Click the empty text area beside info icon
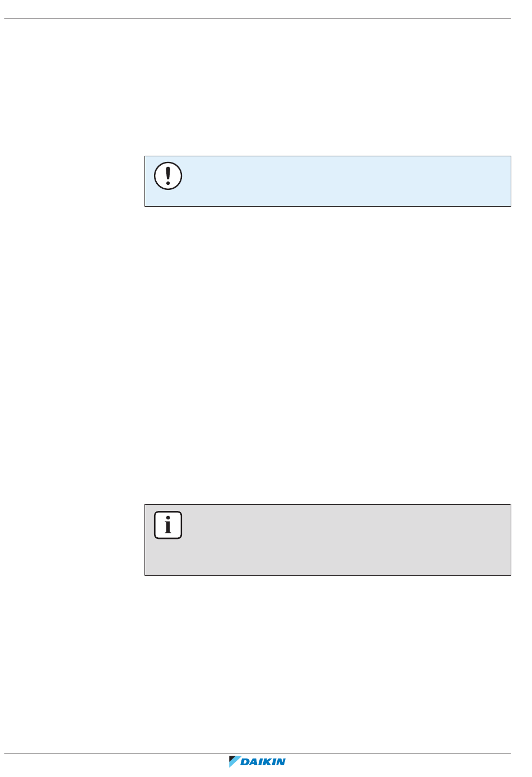The height and width of the screenshot is (777, 532). (347, 540)
